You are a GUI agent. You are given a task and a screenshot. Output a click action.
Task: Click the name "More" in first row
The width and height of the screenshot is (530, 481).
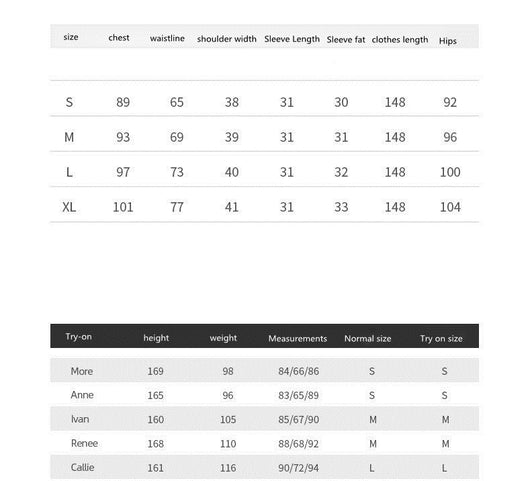pyautogui.click(x=81, y=371)
